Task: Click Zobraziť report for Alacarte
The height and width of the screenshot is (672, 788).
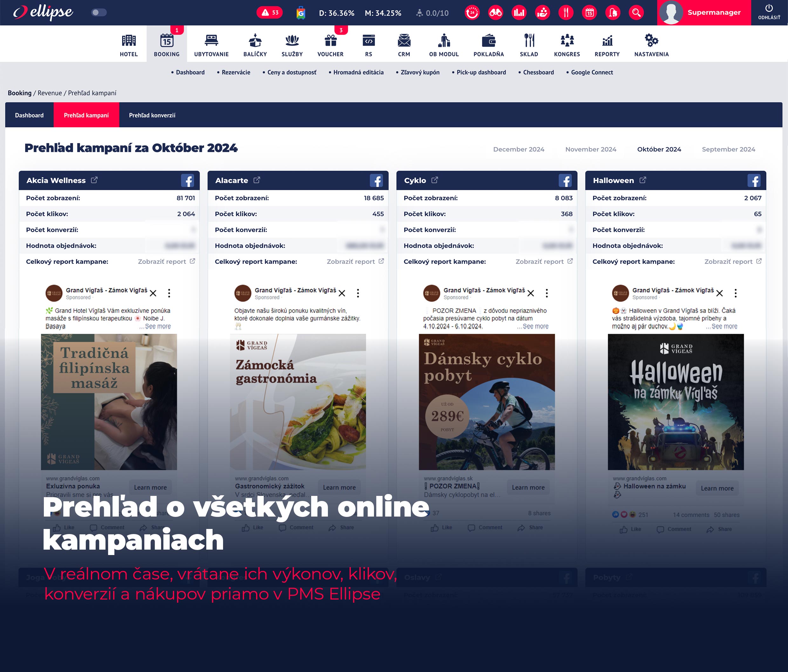Action: point(355,261)
